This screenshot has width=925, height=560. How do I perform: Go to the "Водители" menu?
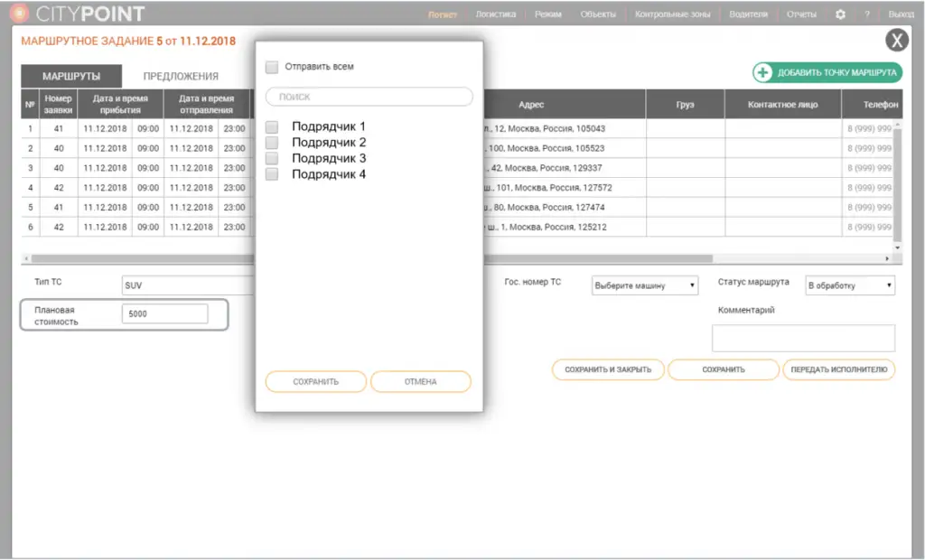coord(748,14)
